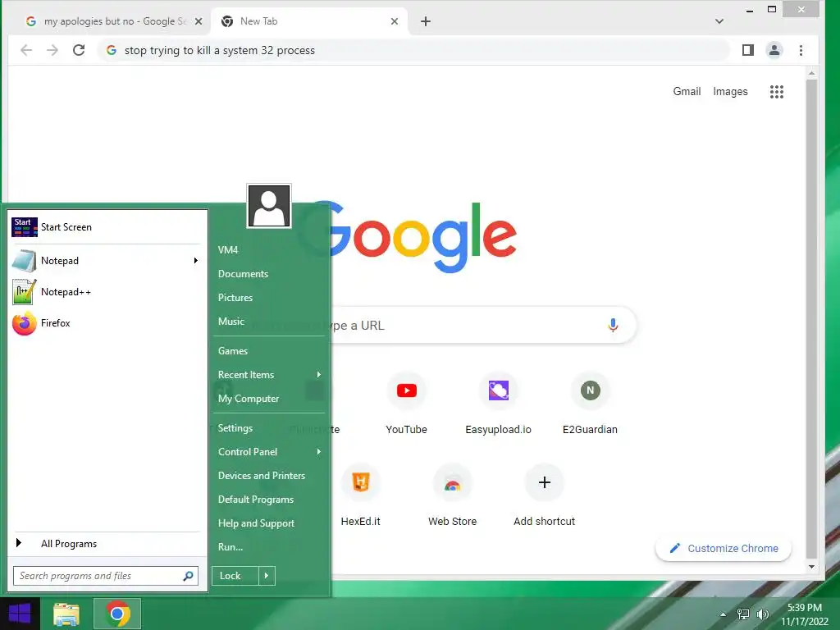Screen dimensions: 840x630
Task: Click the search magnifier in Start menu
Action: point(188,576)
